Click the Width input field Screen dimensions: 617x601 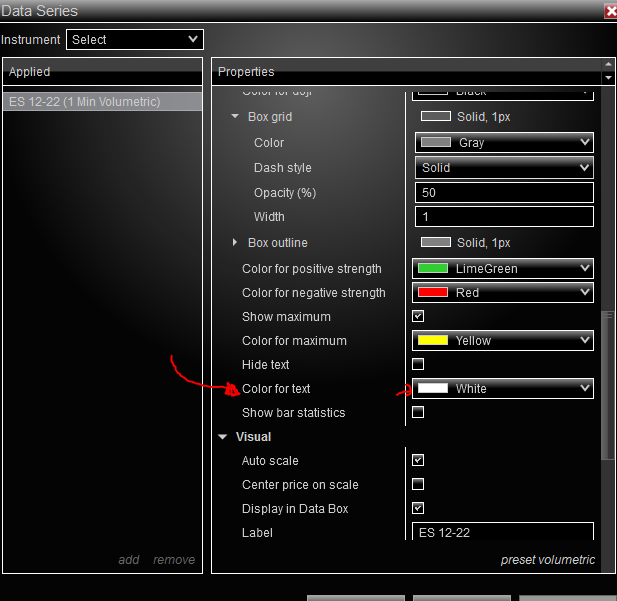[x=504, y=216]
